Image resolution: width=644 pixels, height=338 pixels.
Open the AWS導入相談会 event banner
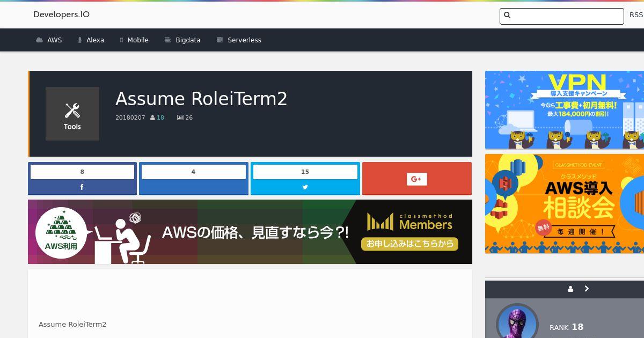[x=565, y=204]
